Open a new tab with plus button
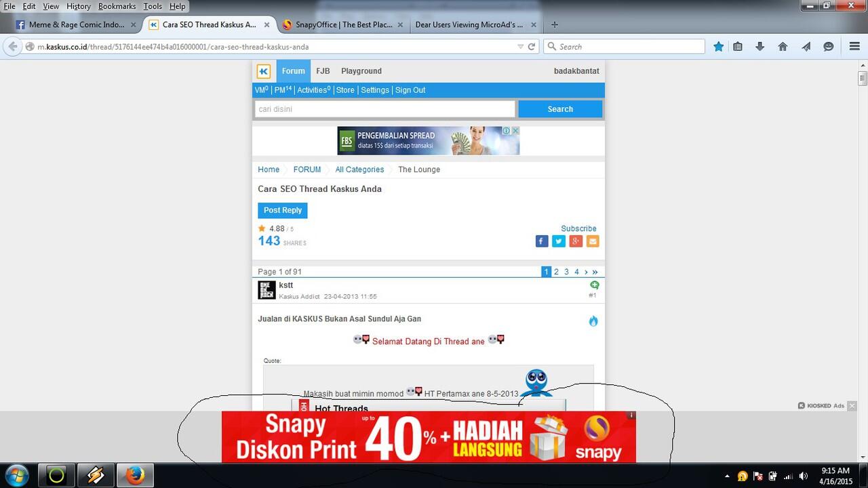868x488 pixels. click(554, 25)
